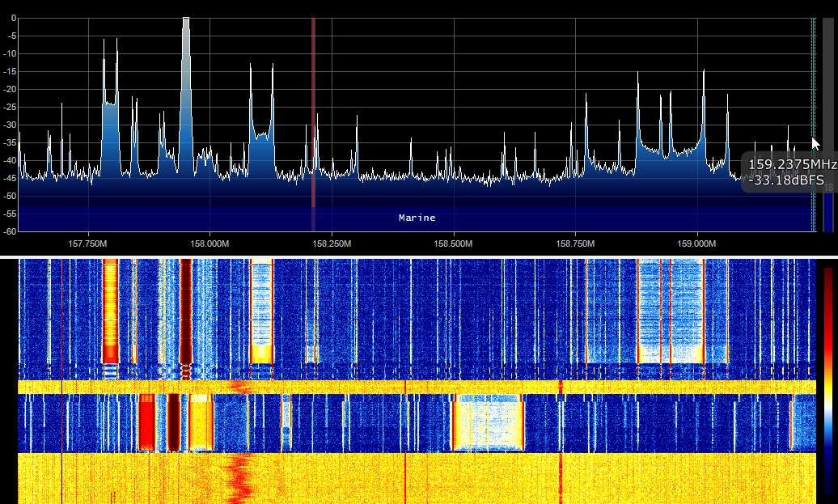
Task: Click the Marine band plan label
Action: click(x=416, y=217)
